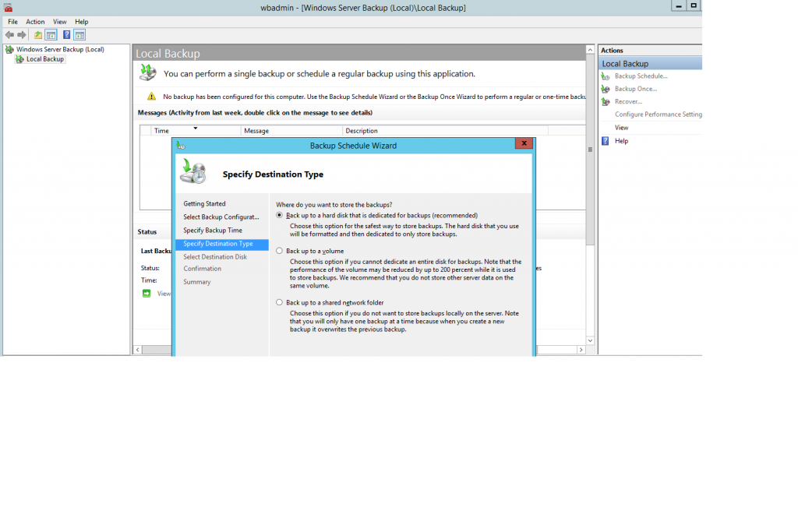The image size is (798, 532).
Task: Click the Summary wizard step
Action: pyautogui.click(x=197, y=282)
